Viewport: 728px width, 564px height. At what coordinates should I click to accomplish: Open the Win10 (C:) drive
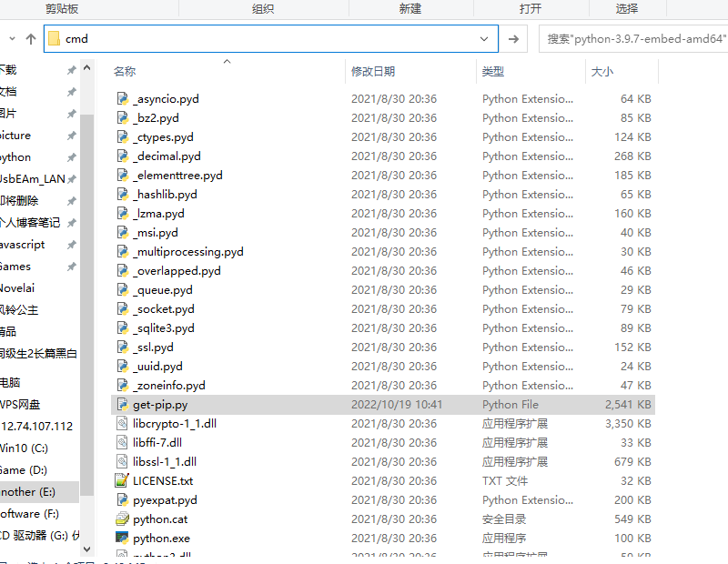(x=25, y=448)
